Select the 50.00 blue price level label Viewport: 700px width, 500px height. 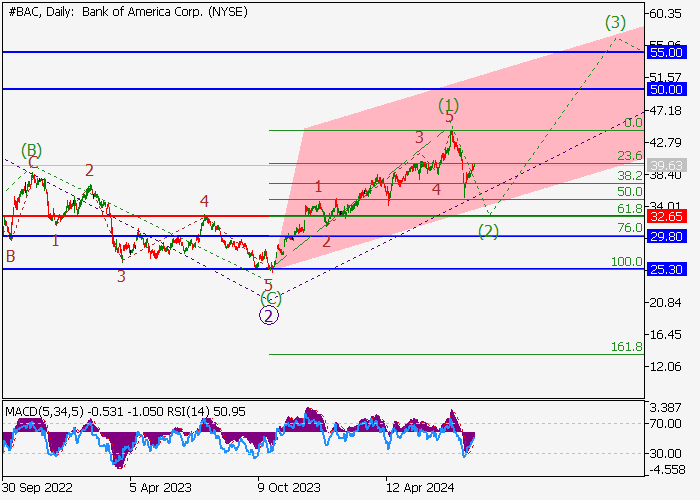point(665,89)
